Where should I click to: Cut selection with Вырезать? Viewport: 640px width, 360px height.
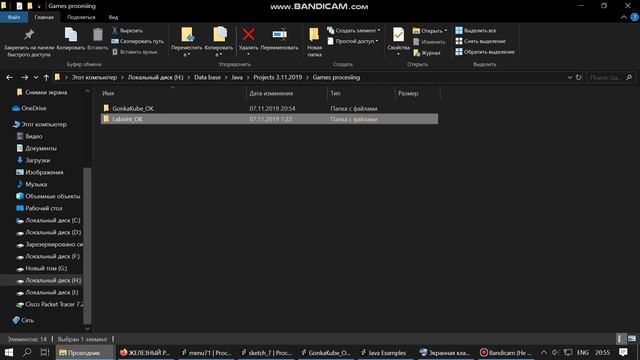(127, 31)
